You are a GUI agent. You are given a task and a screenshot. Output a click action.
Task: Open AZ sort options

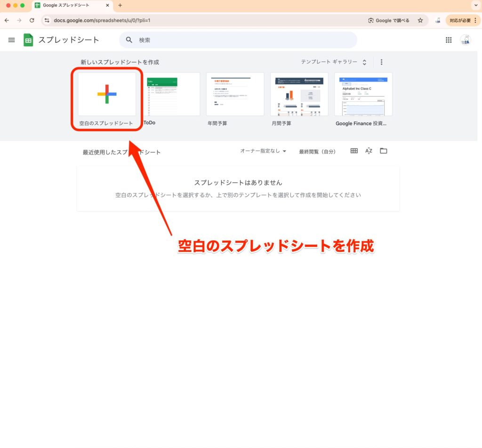coord(369,151)
